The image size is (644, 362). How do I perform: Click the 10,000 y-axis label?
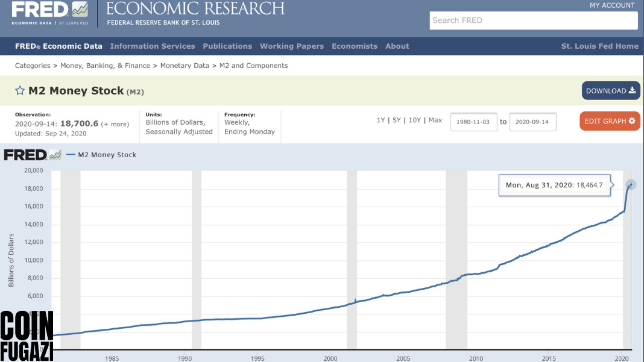[x=34, y=260]
